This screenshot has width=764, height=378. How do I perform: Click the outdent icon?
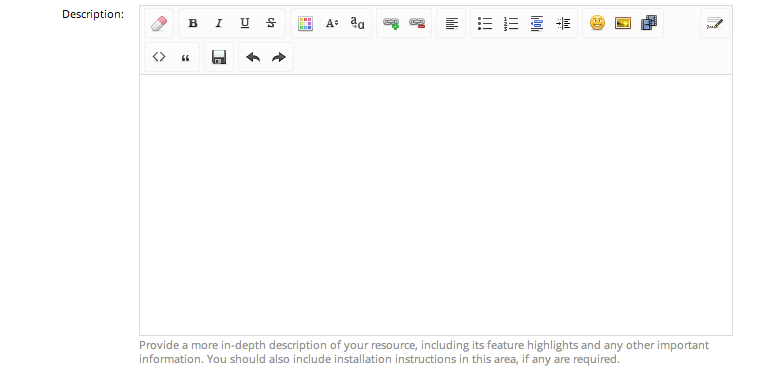pyautogui.click(x=536, y=23)
